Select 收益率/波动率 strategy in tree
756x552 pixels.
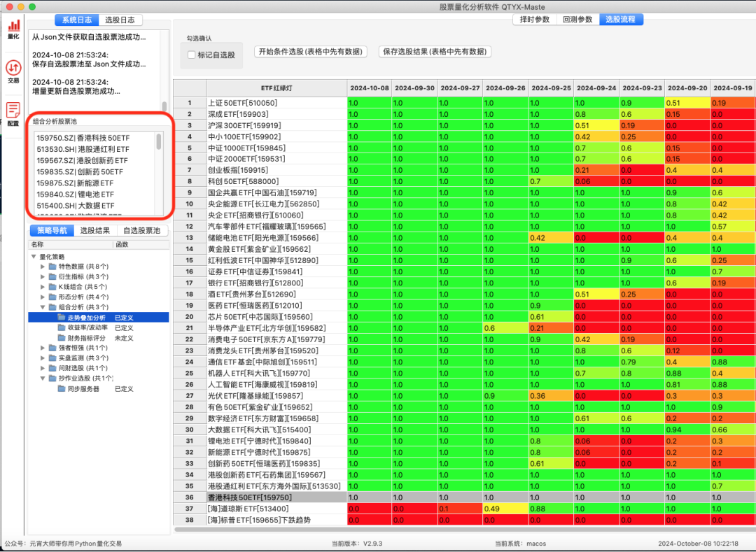(99, 327)
